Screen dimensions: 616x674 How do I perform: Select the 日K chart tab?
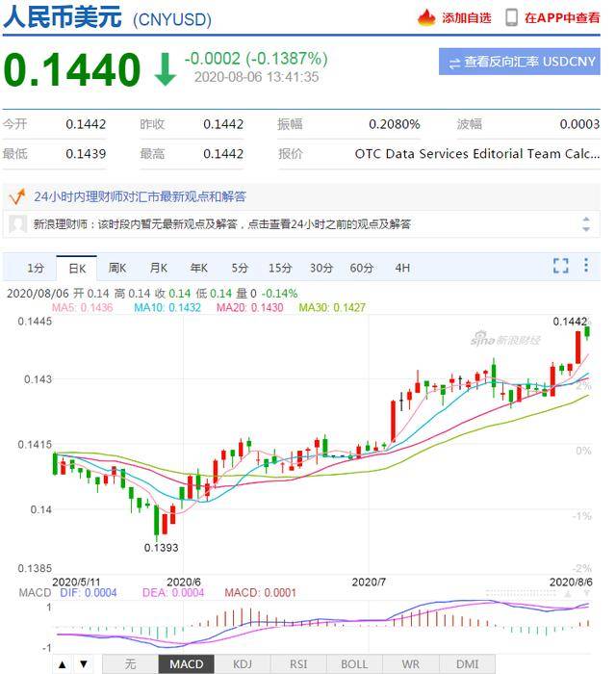tap(77, 269)
